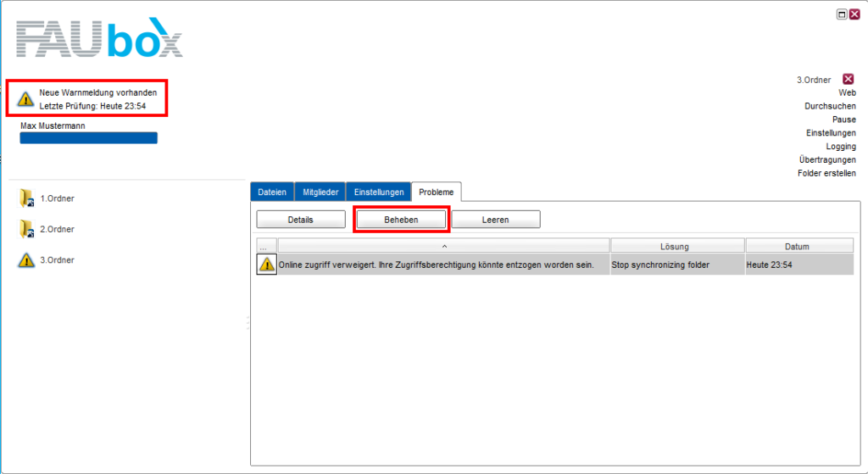Click the Leeren button
Screen dimensions: 868x474
(495, 220)
